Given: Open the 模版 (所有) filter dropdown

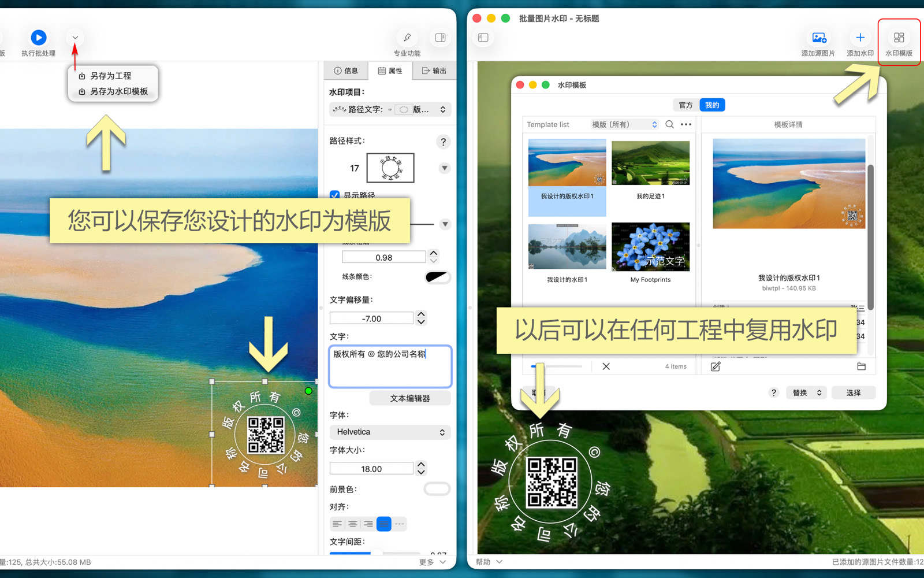Looking at the screenshot, I should click(x=624, y=124).
